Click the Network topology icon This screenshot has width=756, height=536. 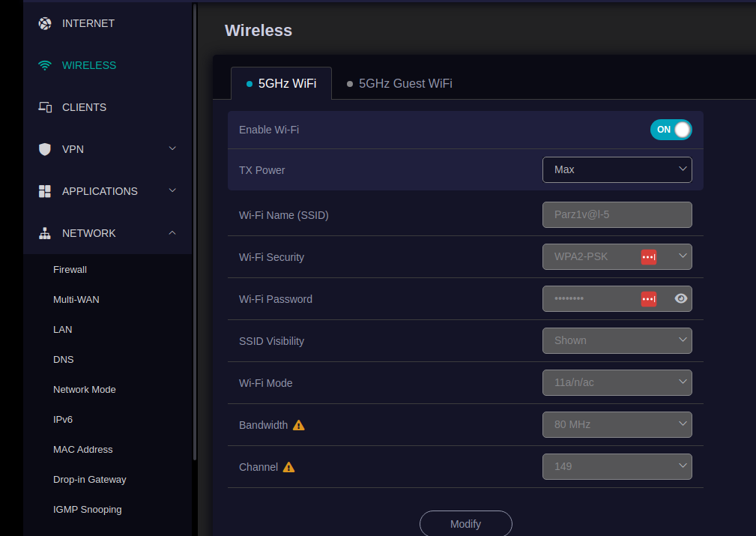[x=45, y=233]
